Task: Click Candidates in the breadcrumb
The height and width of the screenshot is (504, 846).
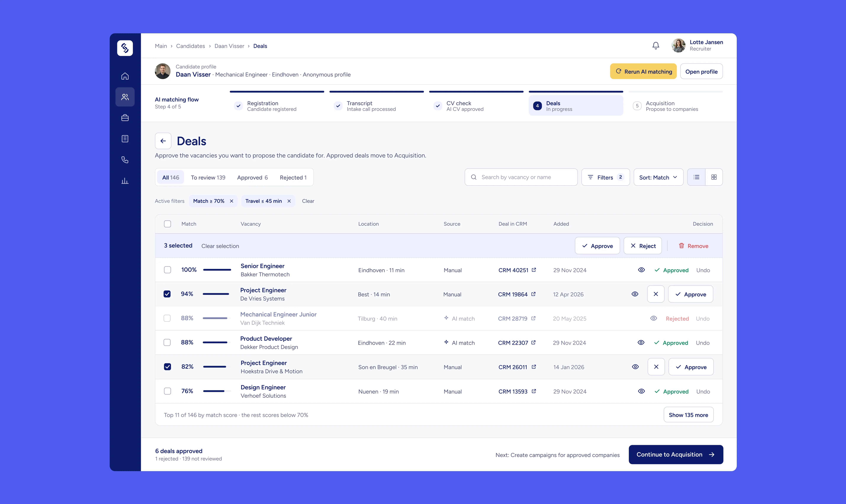Action: (x=191, y=46)
